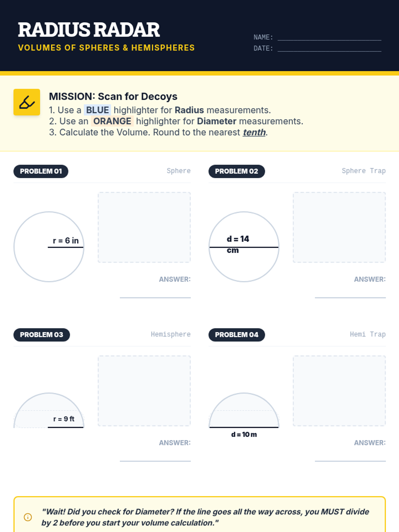Select the PROBLEM 01 badge
Viewport: 399px width, 532px height.
point(41,171)
